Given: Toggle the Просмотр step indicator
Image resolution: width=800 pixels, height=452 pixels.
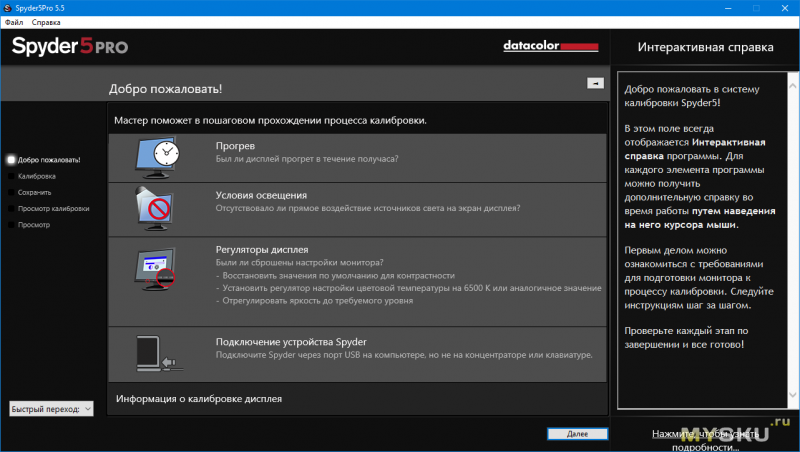Looking at the screenshot, I should tap(11, 225).
